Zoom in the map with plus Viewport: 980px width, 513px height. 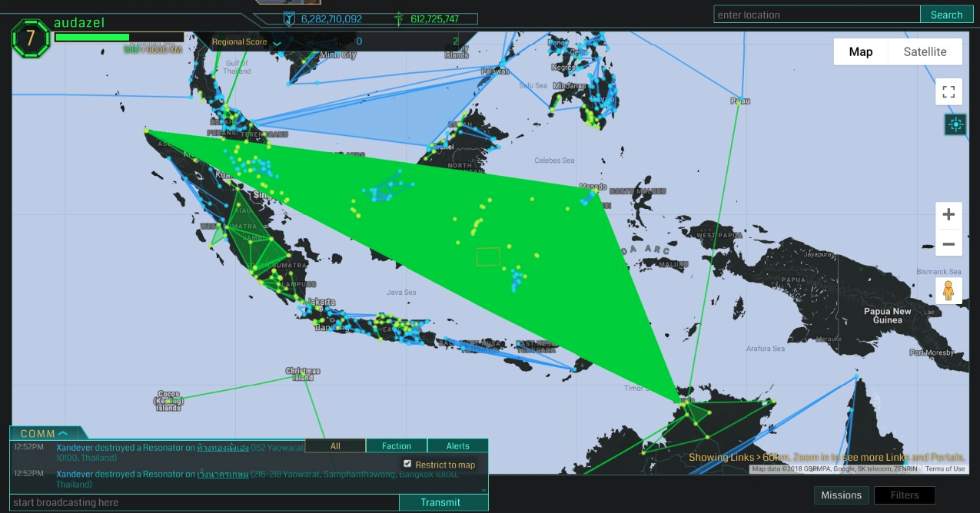948,214
